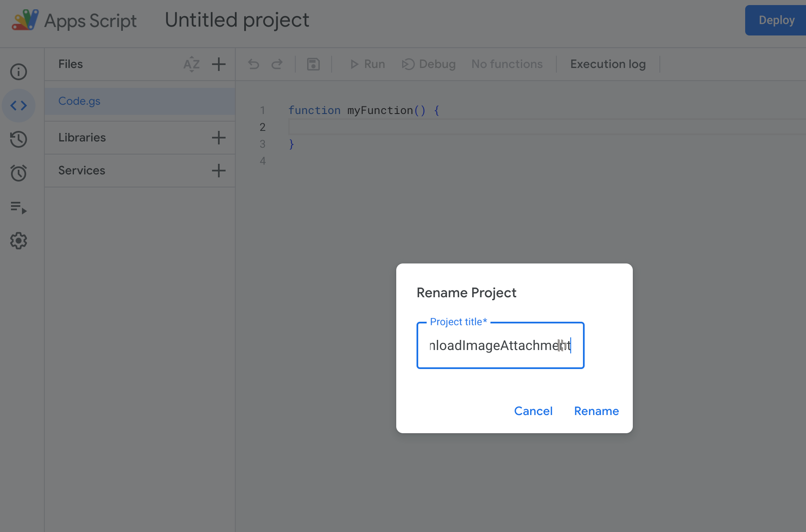This screenshot has height=532, width=806.
Task: Add a library using plus icon
Action: (x=218, y=138)
